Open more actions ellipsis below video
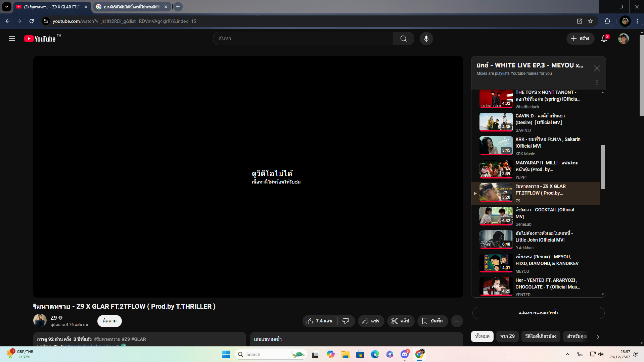 (457, 321)
